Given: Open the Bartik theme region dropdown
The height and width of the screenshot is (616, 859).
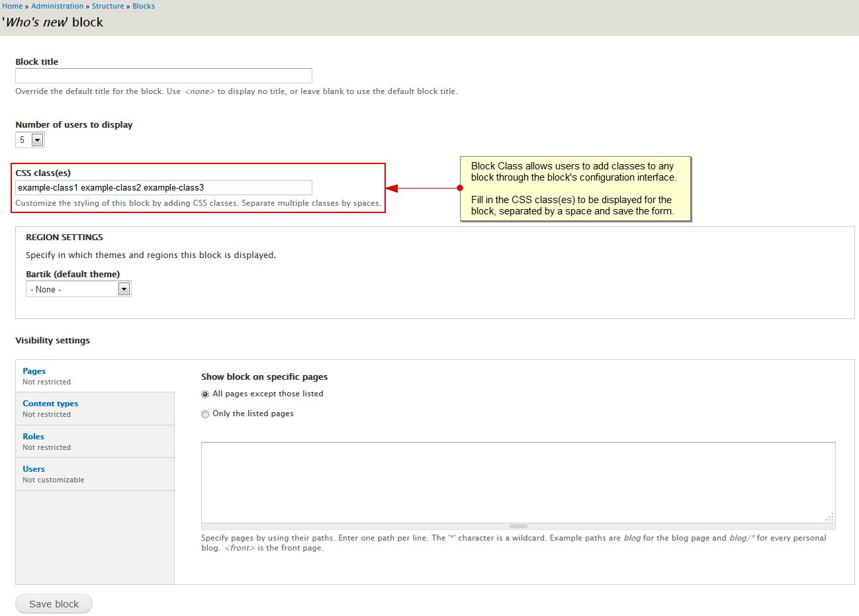Looking at the screenshot, I should (78, 289).
